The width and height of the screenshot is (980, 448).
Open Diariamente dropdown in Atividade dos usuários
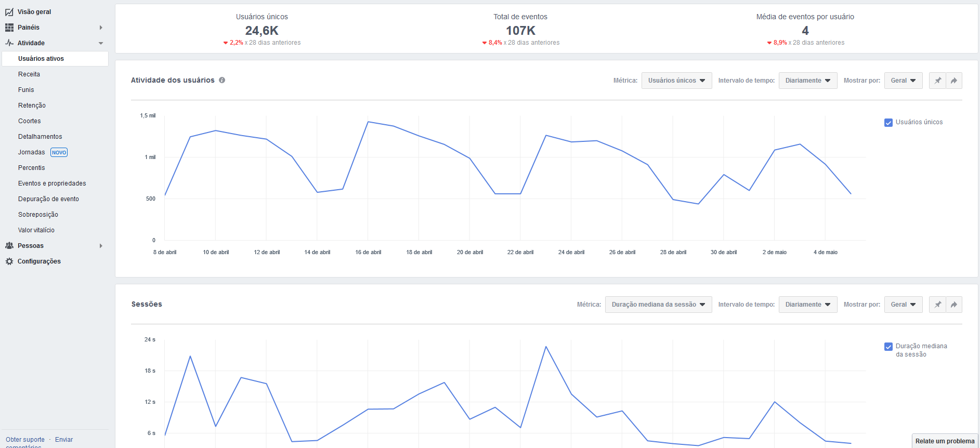[808, 81]
